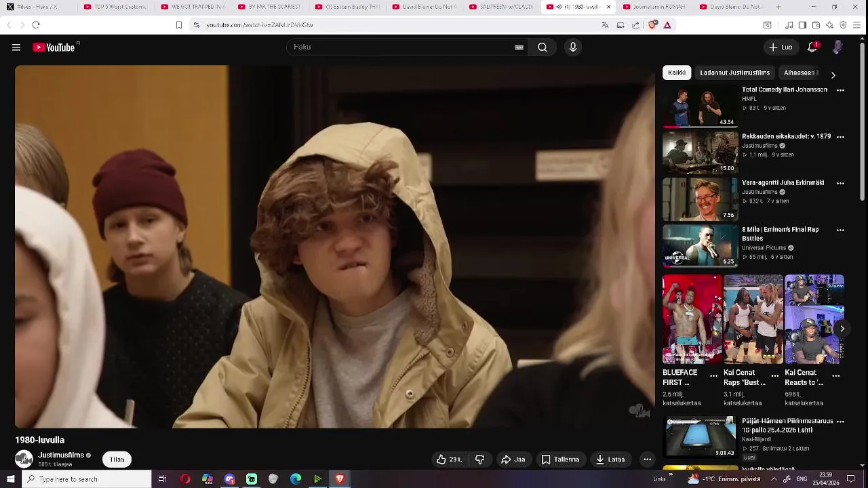Open the Brave wallet icon

coord(816,25)
